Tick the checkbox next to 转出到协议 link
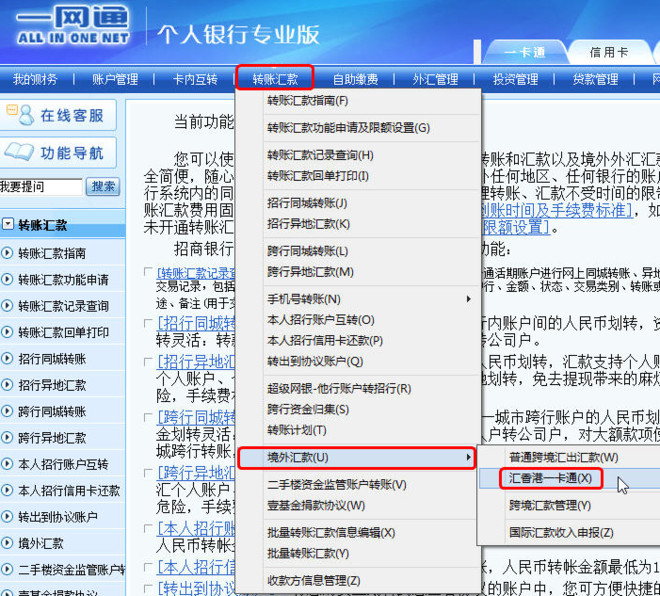 148,587
